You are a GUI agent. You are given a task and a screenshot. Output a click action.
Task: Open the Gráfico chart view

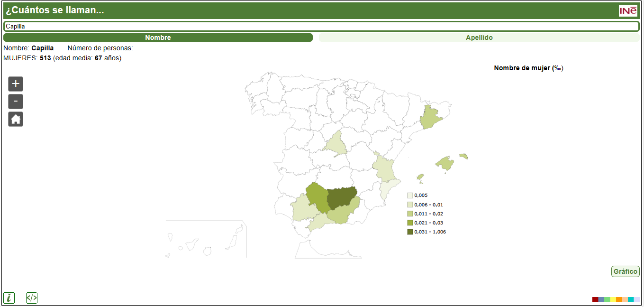coord(625,271)
